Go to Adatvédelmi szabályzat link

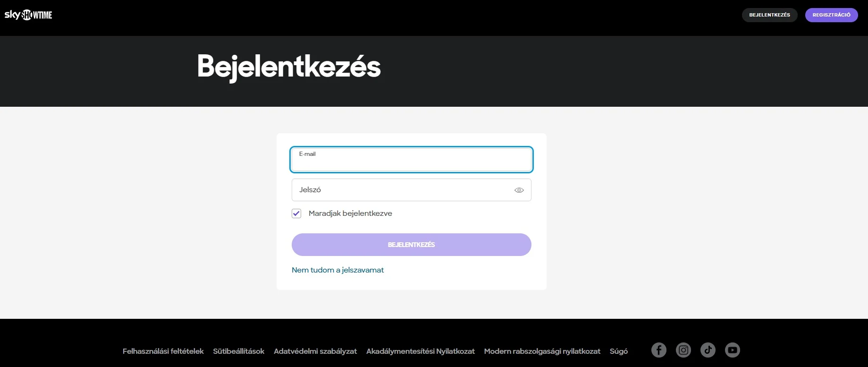(x=315, y=351)
